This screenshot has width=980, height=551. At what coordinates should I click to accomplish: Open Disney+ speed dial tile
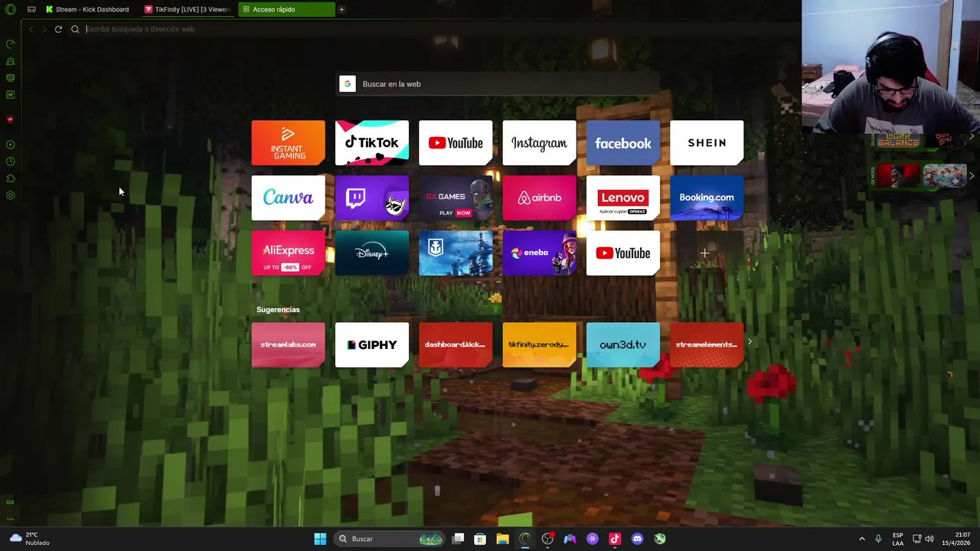[x=372, y=253]
